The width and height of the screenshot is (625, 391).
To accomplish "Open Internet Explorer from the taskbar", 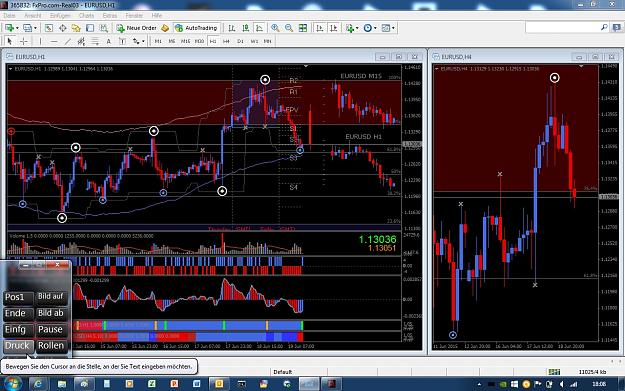I will 38,384.
